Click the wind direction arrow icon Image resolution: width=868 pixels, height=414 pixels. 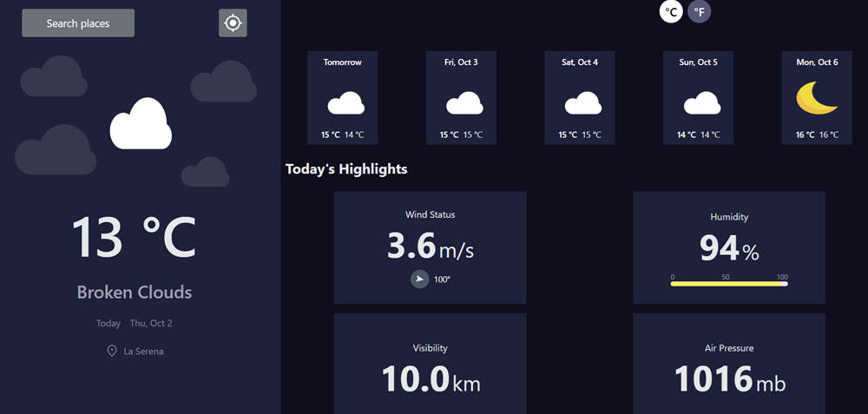[419, 279]
